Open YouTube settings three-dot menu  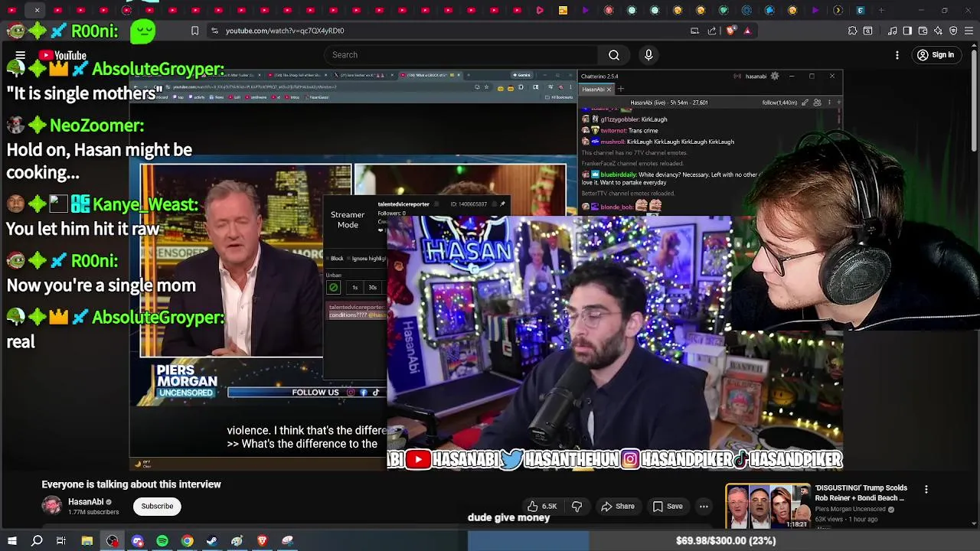(x=897, y=55)
